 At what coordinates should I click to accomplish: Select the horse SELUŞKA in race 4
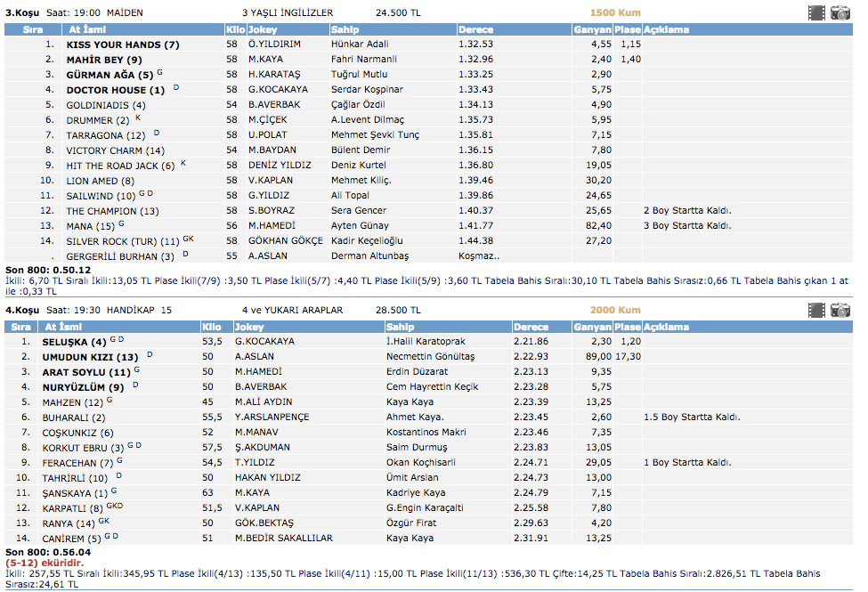point(74,342)
